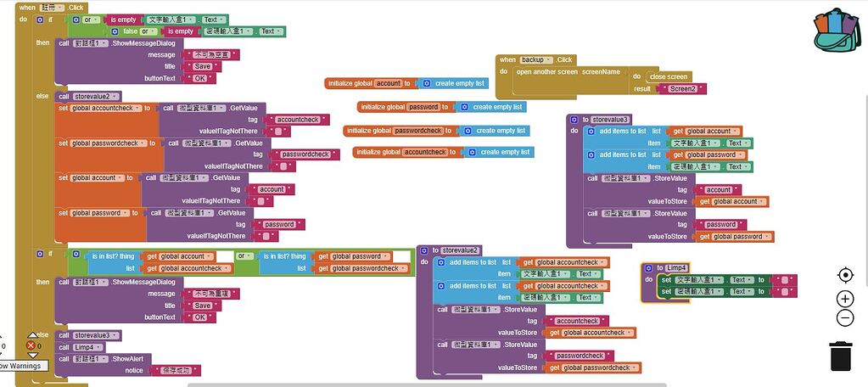This screenshot has width=868, height=387.
Task: Click the red error indicator icon
Action: (x=31, y=345)
